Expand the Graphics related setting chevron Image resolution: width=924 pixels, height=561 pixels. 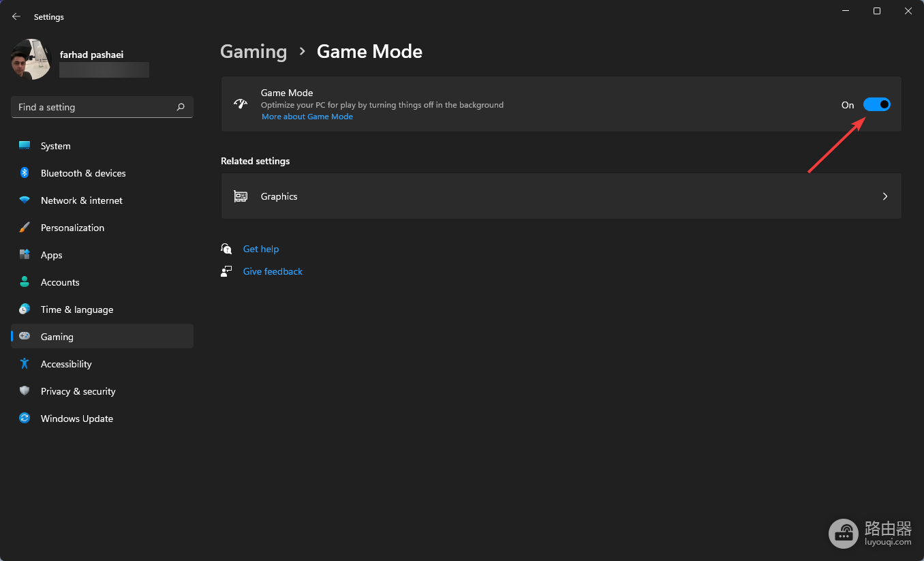(x=885, y=196)
